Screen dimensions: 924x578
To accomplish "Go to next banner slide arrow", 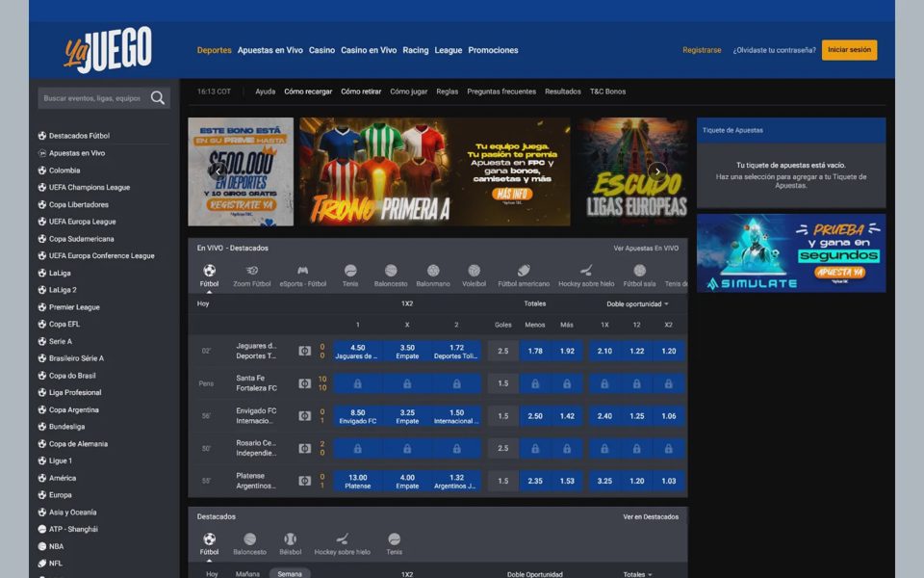I will (657, 171).
